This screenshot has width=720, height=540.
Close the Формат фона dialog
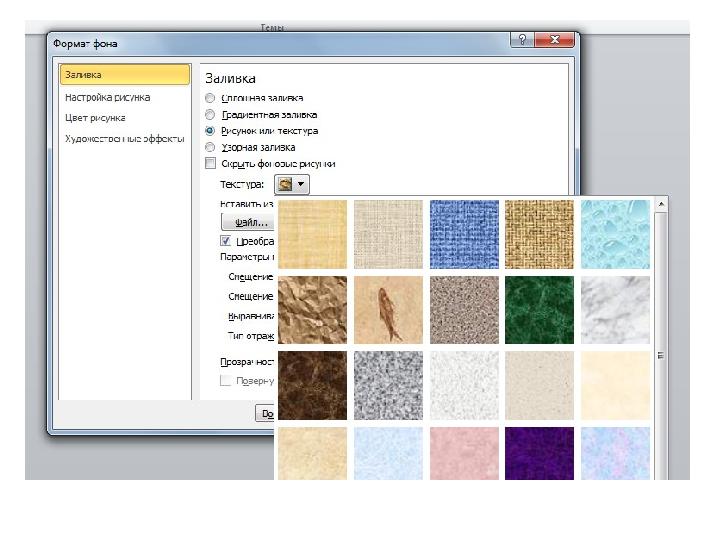(555, 39)
